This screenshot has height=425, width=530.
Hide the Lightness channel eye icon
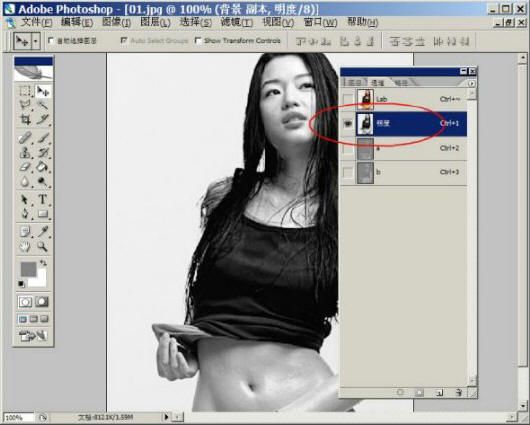point(347,124)
